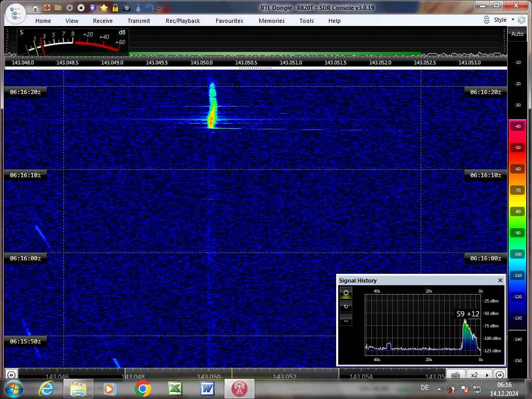The height and width of the screenshot is (399, 532).
Task: Click the right scroll arrow on the frequency bar
Action: pyautogui.click(x=500, y=375)
